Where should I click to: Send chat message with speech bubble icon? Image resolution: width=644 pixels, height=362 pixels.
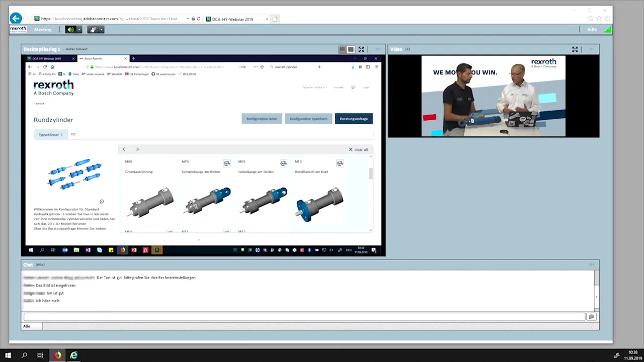tap(591, 317)
